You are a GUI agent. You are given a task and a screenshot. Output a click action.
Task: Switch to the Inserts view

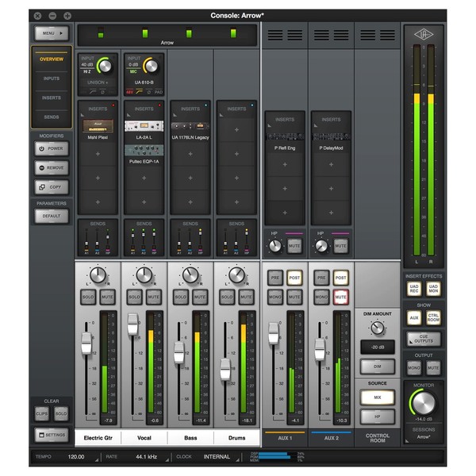pos(52,98)
